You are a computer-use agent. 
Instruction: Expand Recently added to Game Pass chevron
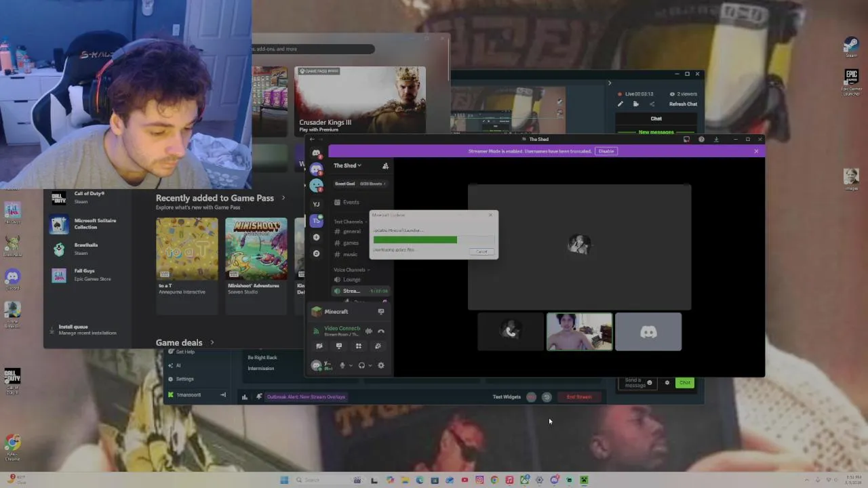(283, 198)
